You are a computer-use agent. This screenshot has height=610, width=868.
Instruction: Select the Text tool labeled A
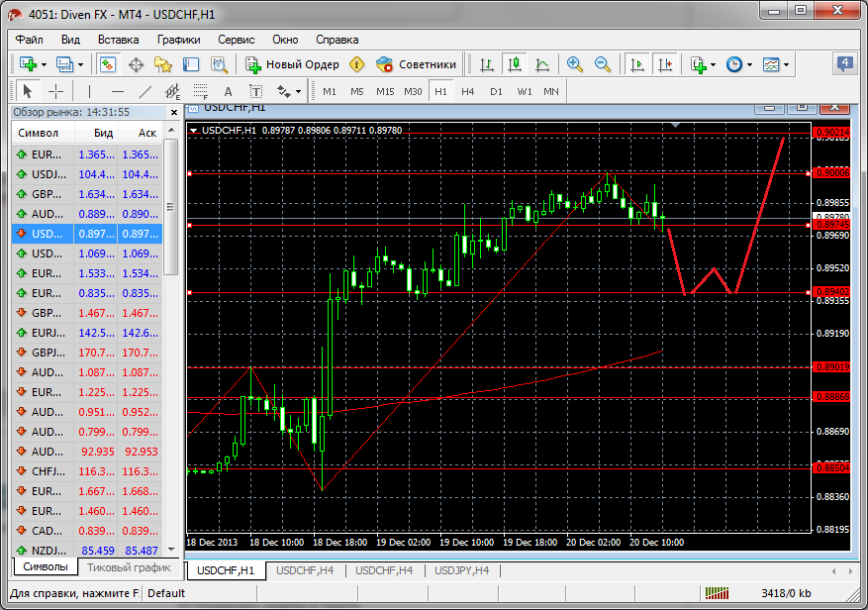point(228,92)
